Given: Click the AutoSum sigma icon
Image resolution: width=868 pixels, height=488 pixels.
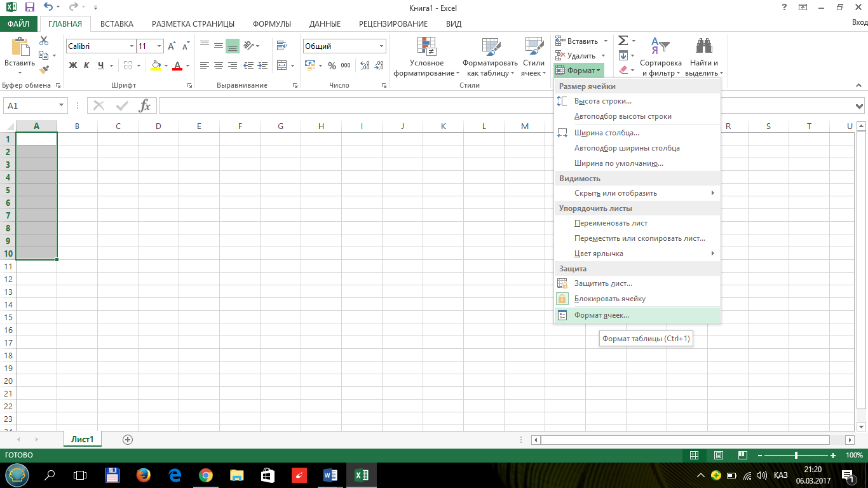Looking at the screenshot, I should 623,41.
